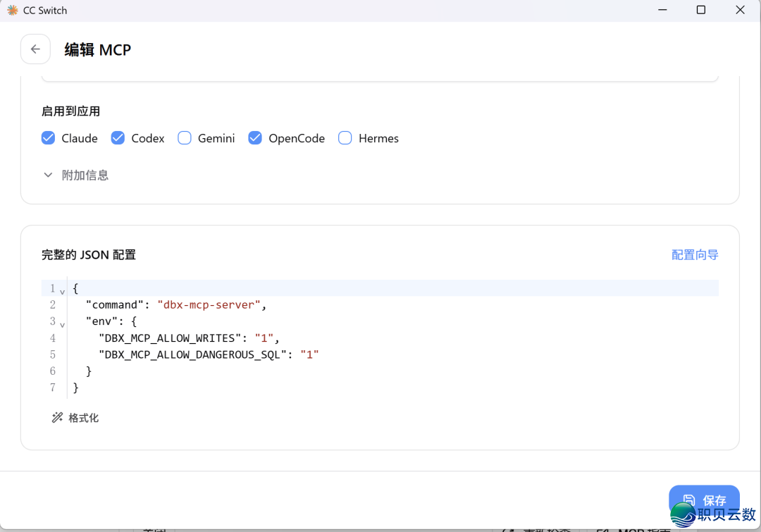
Task: Click the "dbx-mcp-server" value
Action: click(x=209, y=305)
